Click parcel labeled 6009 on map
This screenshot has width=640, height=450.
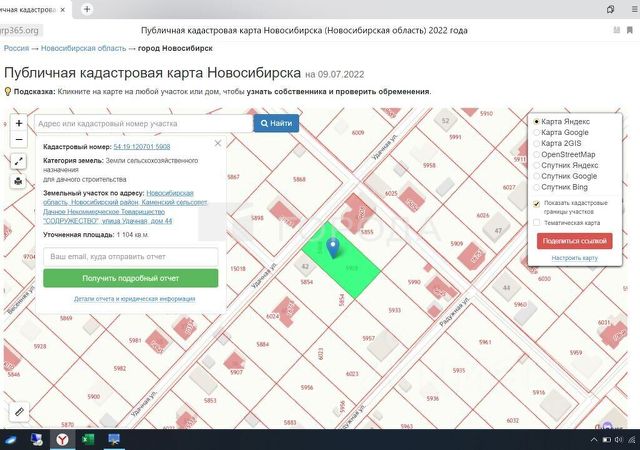click(358, 133)
